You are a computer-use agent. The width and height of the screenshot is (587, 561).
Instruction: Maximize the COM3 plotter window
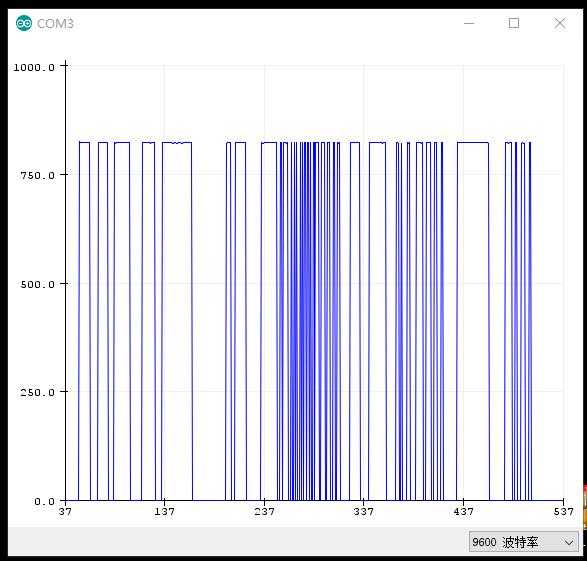pyautogui.click(x=514, y=23)
